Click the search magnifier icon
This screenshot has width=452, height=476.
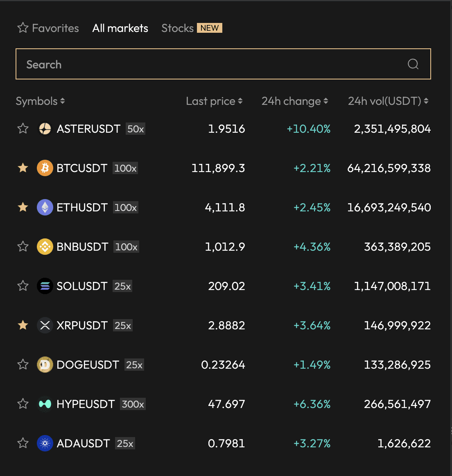[413, 64]
